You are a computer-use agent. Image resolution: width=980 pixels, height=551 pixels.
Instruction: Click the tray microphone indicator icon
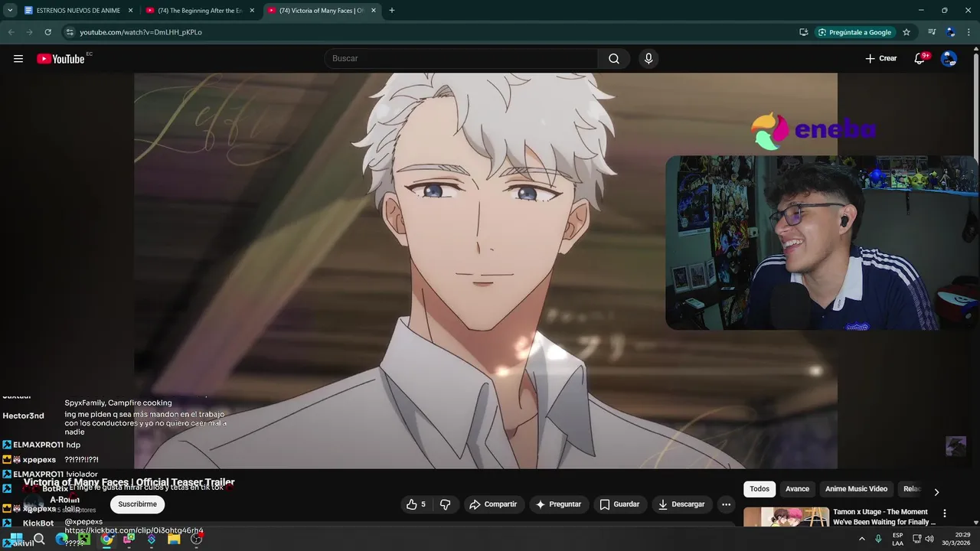pyautogui.click(x=879, y=539)
